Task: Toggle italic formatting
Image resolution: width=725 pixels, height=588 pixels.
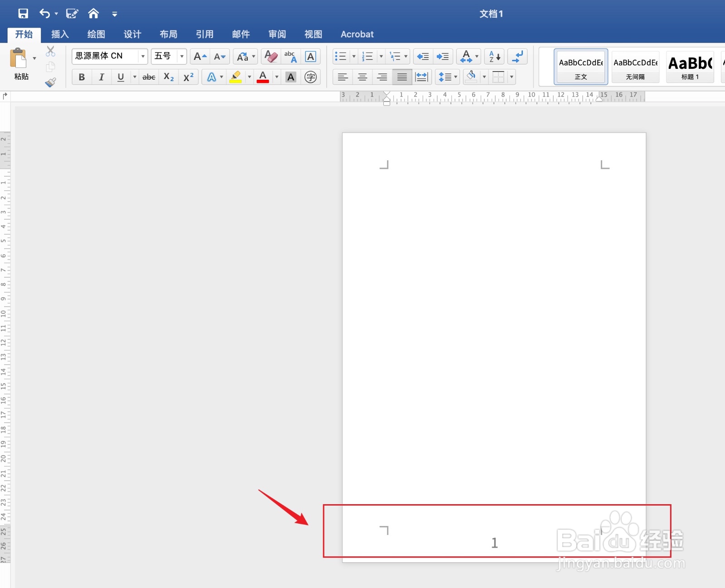Action: point(101,77)
